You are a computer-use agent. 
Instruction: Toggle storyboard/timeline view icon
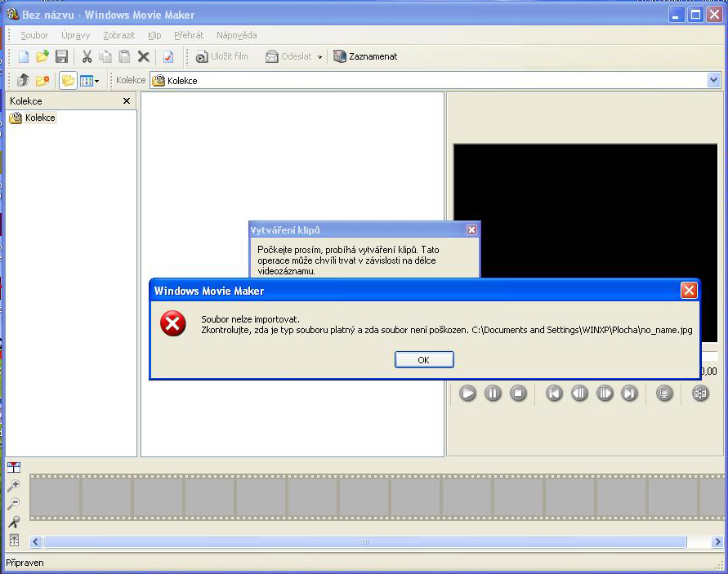tap(14, 467)
